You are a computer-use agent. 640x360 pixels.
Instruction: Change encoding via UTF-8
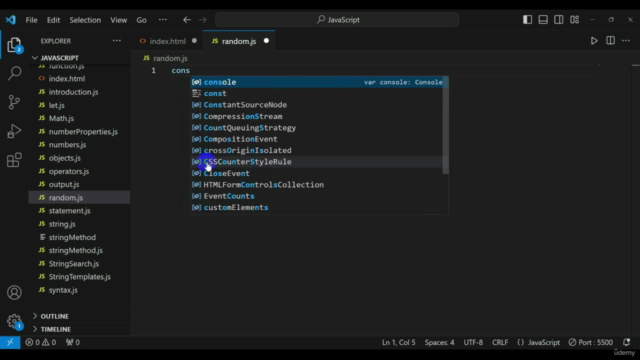tap(473, 342)
